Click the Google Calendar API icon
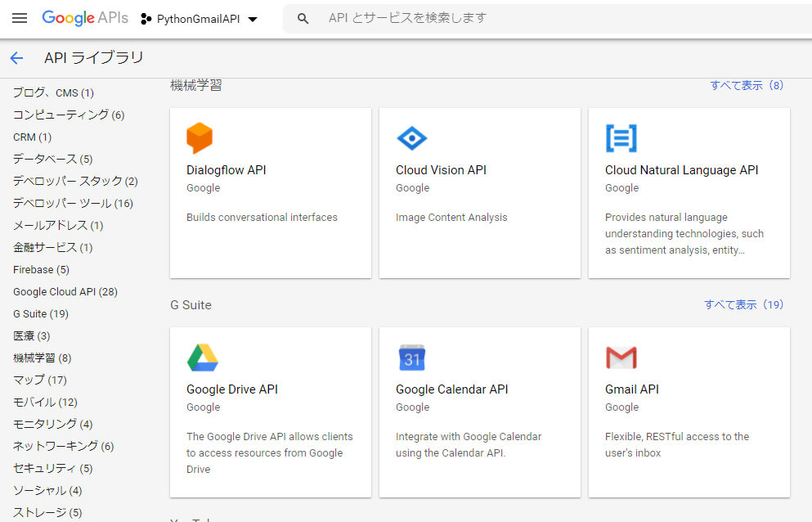 (x=411, y=358)
